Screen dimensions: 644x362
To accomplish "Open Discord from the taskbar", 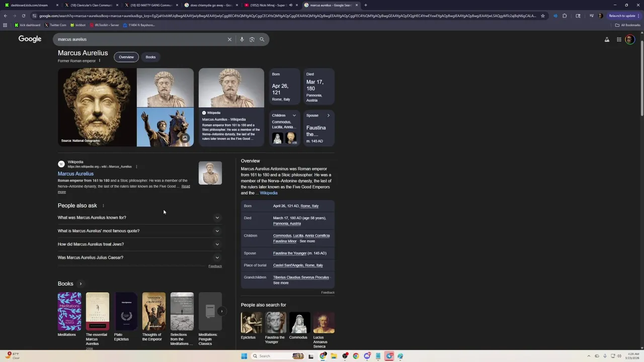I will coord(367,356).
